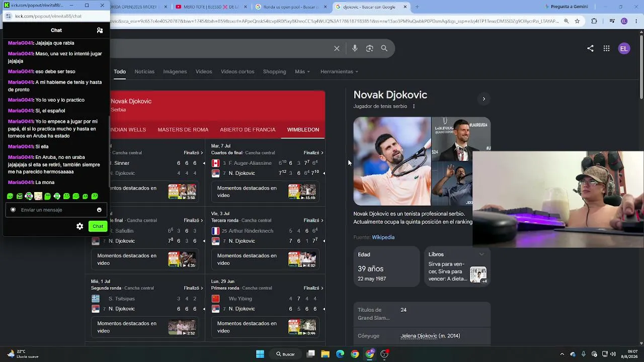Open Chrome media controls icon
644x362 pixels.
click(612, 21)
